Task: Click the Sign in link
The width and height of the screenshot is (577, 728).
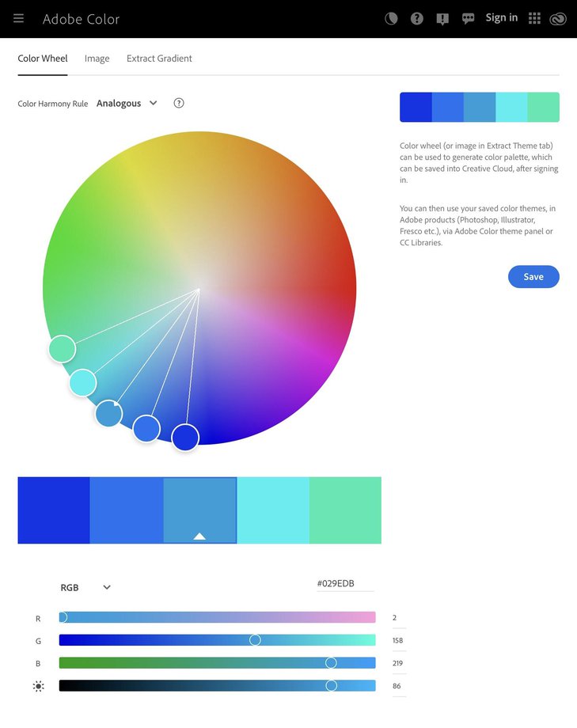Action: point(501,17)
